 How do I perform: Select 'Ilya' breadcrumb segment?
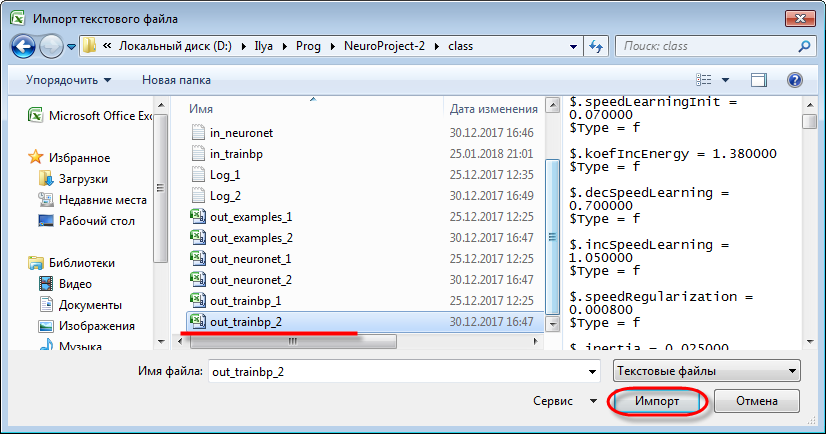tap(263, 46)
